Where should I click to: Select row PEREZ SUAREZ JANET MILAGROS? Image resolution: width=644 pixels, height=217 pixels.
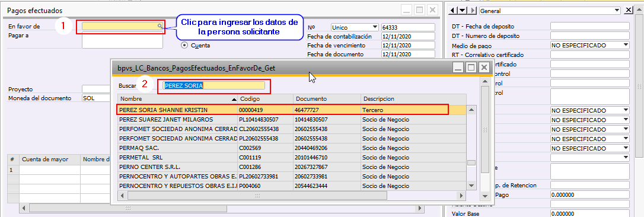point(292,119)
